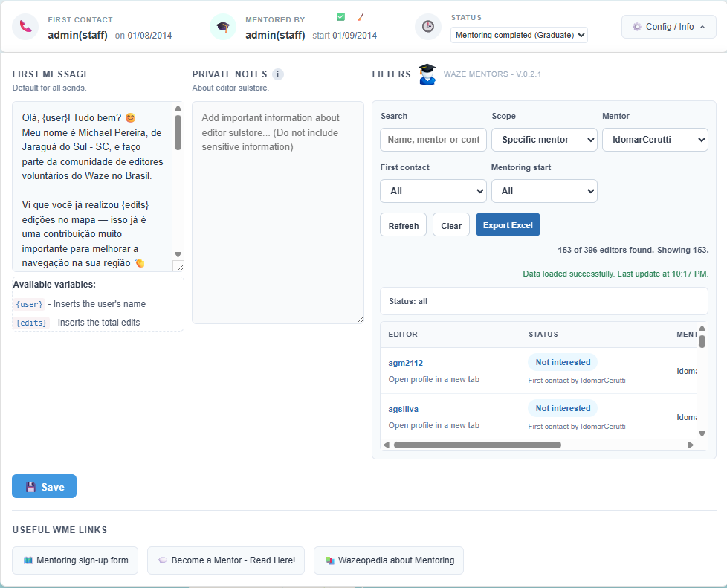Open the agm2112 editor profile link
Screen dimensions: 727x588
tap(406, 363)
